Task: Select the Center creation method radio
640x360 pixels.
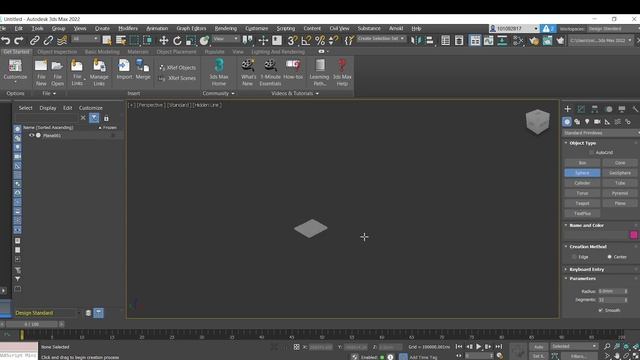Action: coord(609,257)
